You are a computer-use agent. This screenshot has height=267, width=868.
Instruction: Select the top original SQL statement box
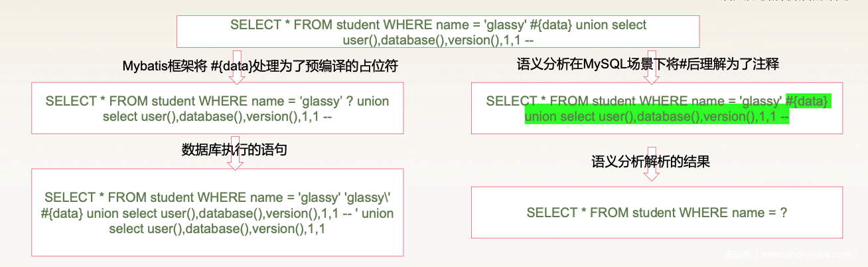pyautogui.click(x=438, y=33)
